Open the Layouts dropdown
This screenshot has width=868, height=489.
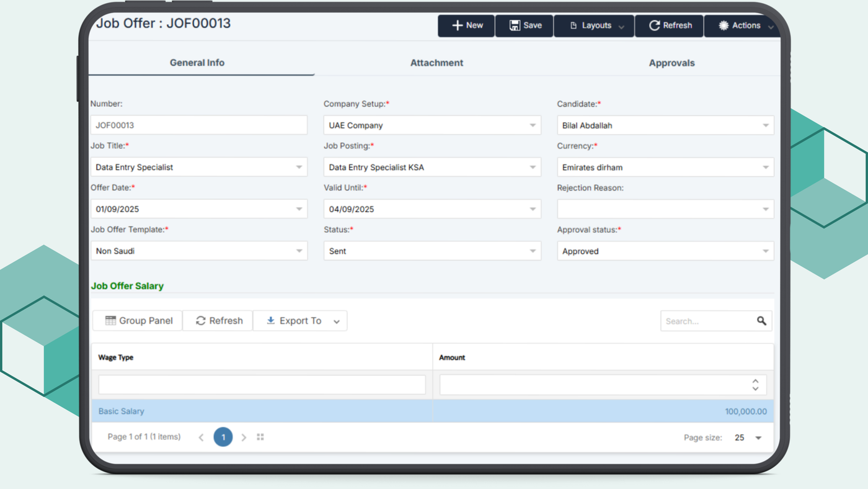[595, 25]
